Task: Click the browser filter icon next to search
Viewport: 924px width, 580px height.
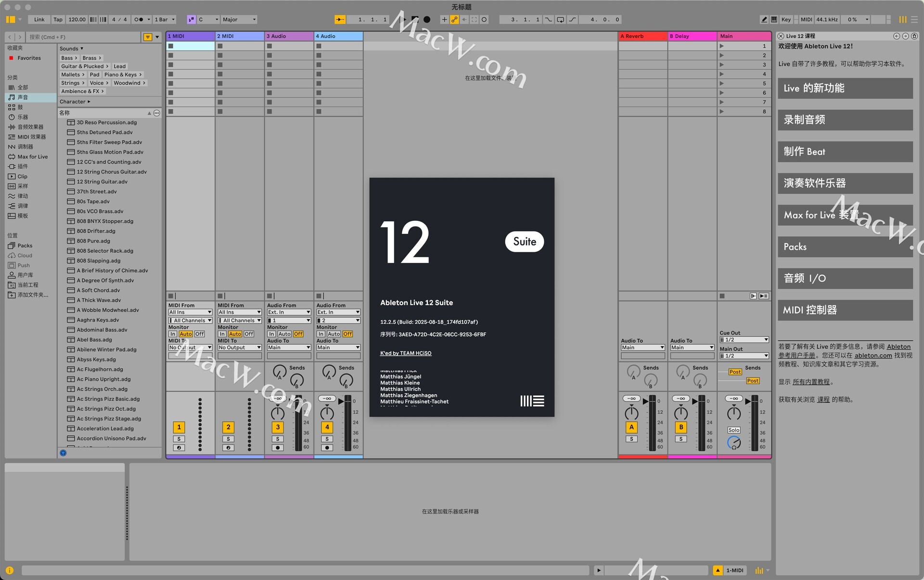Action: pyautogui.click(x=148, y=37)
